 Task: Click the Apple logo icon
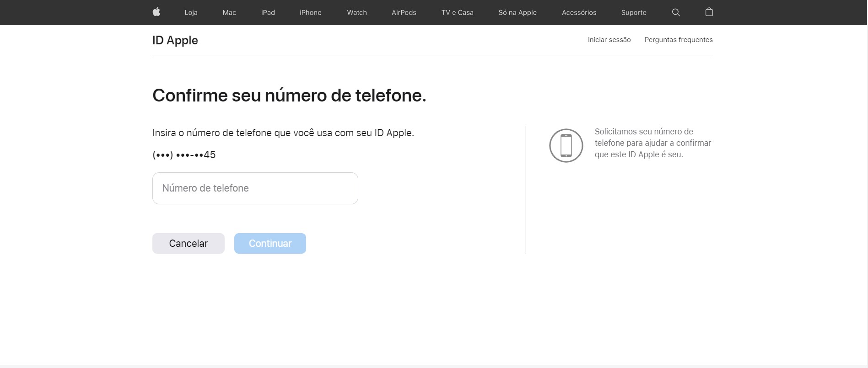[156, 12]
